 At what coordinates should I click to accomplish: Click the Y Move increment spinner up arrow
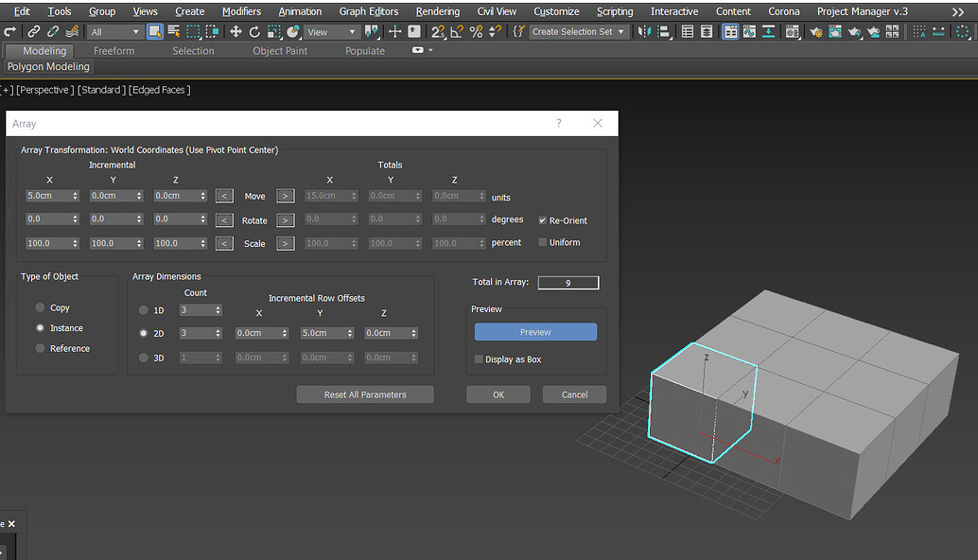pos(139,193)
